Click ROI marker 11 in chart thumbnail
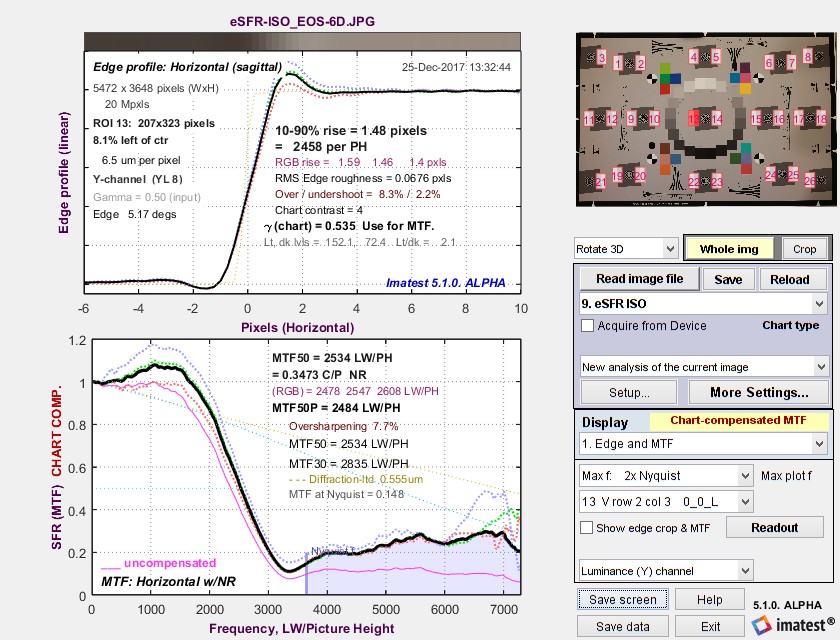The image size is (840, 640). [589, 119]
